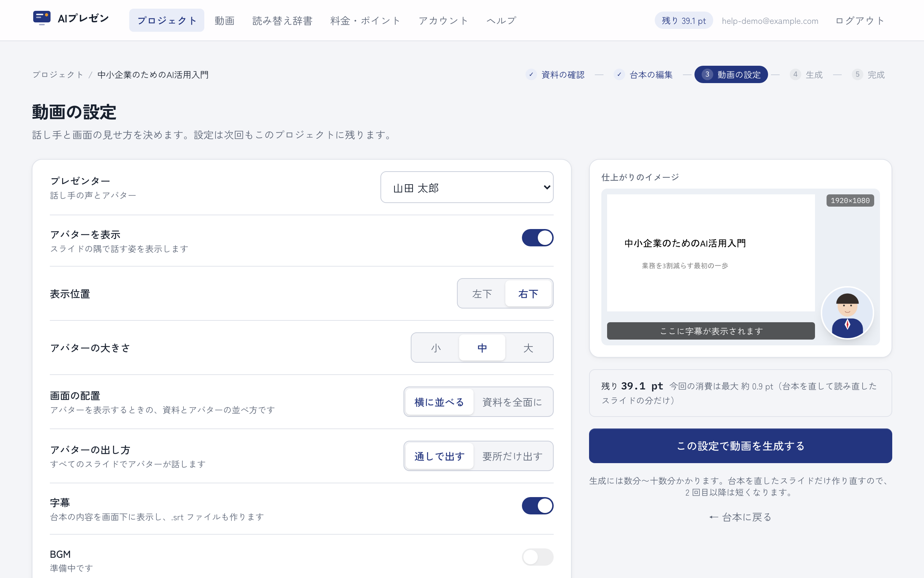This screenshot has width=924, height=578.
Task: Click step number 5 circle for 完成
Action: (x=857, y=74)
